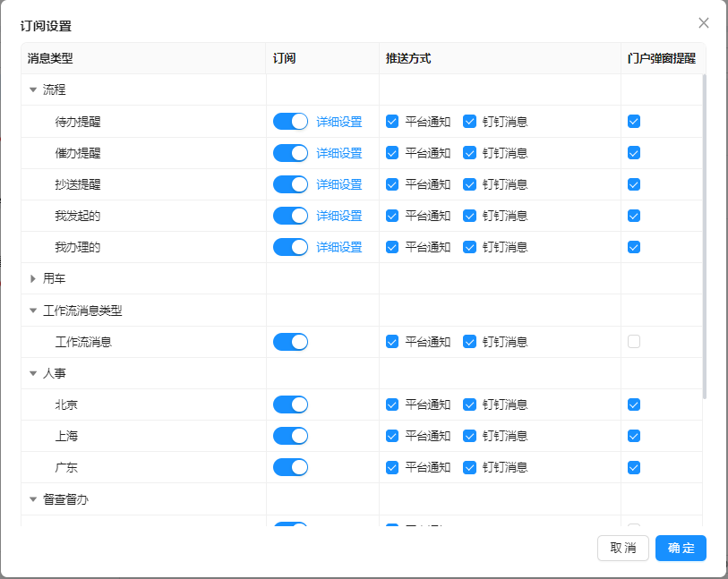Expand the 用车 category

[33, 279]
